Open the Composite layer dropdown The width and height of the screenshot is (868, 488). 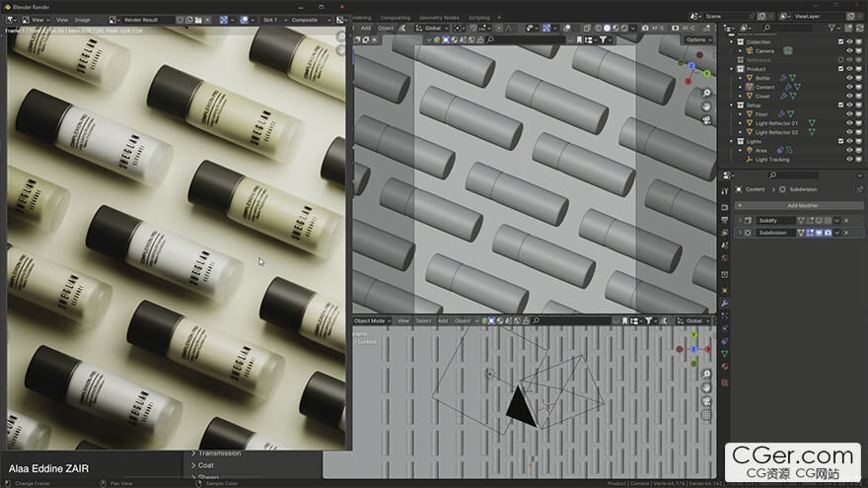[x=311, y=20]
